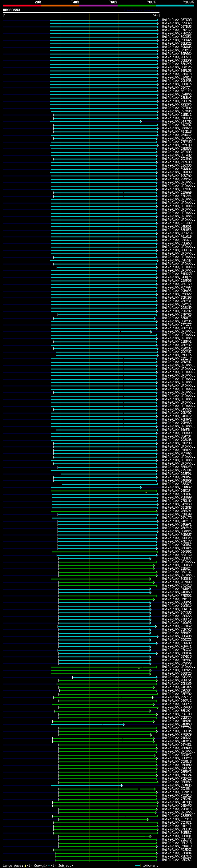Select label UniRef100_C4J7M6

pos(177,122)
